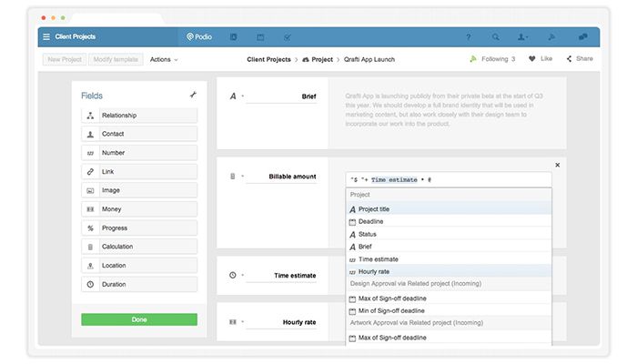Close the calculation editor with X
This screenshot has height=364, width=637.
point(557,165)
